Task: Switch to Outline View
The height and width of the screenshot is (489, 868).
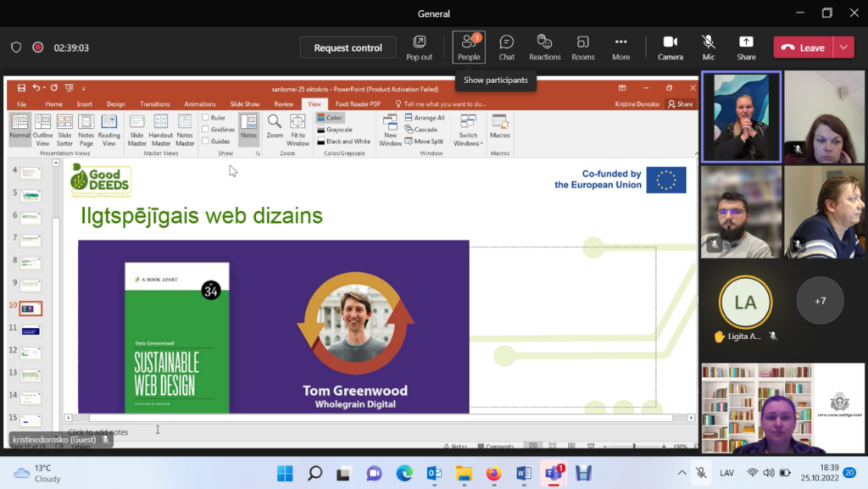Action: tap(42, 130)
